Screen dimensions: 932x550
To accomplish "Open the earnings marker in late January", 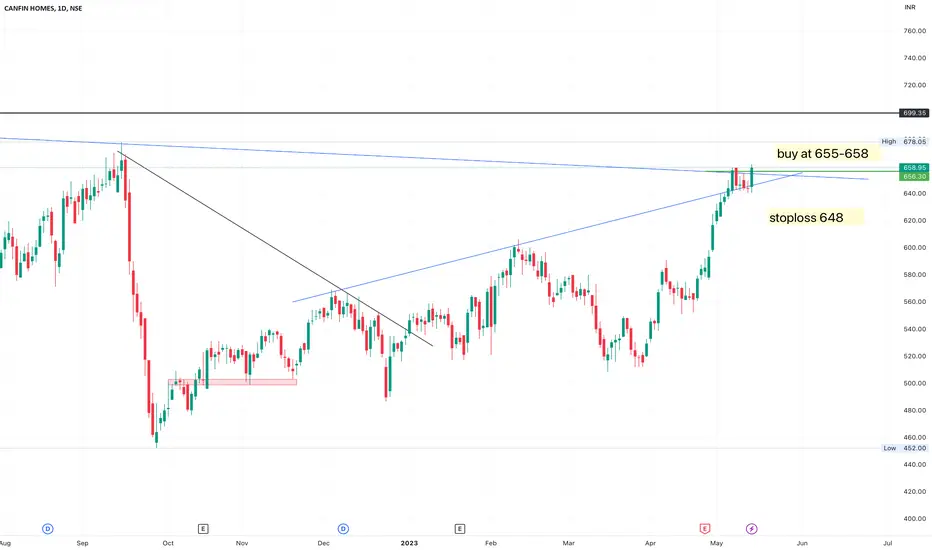I will tap(459, 529).
